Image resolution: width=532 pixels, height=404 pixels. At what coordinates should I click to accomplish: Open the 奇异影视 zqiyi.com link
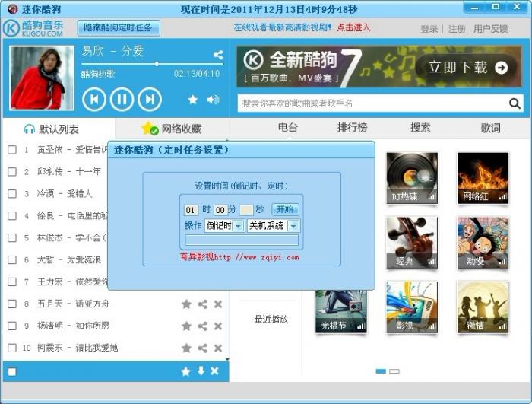click(x=239, y=257)
